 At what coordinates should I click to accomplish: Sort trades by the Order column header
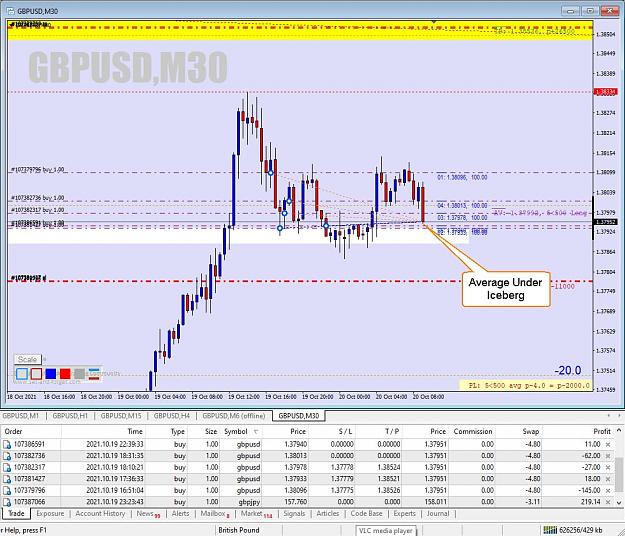pos(31,432)
